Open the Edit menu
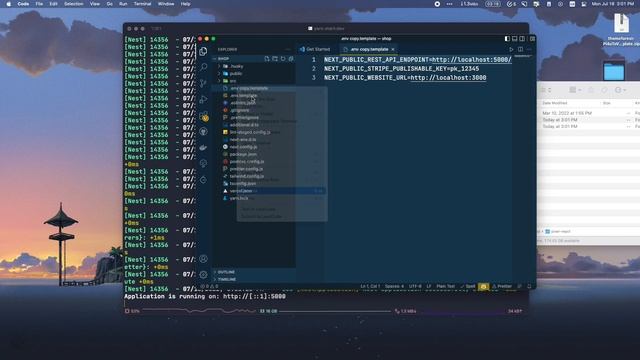This screenshot has height=360, width=640. (x=53, y=4)
